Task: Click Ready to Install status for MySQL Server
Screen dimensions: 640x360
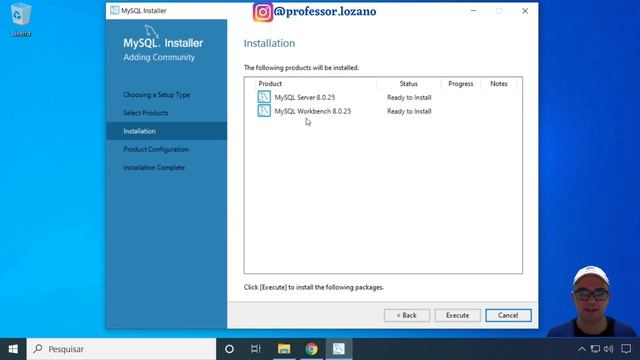Action: click(x=409, y=98)
